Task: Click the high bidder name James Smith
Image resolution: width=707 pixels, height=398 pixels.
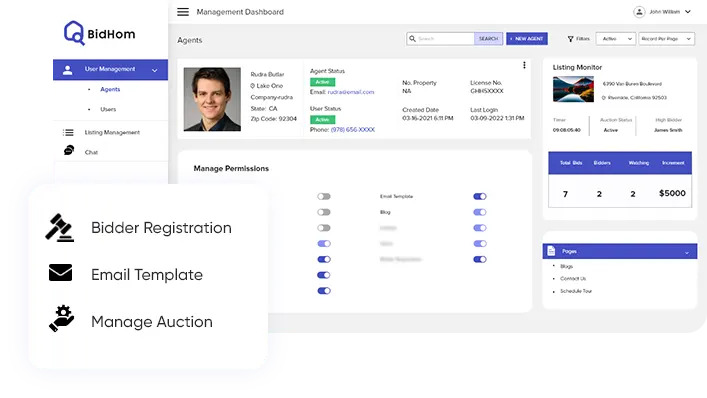Action: point(668,130)
